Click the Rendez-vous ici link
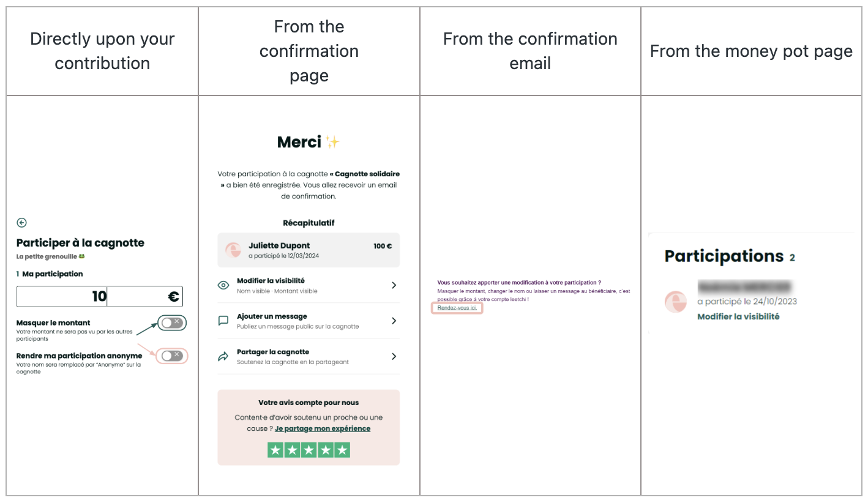 point(457,308)
